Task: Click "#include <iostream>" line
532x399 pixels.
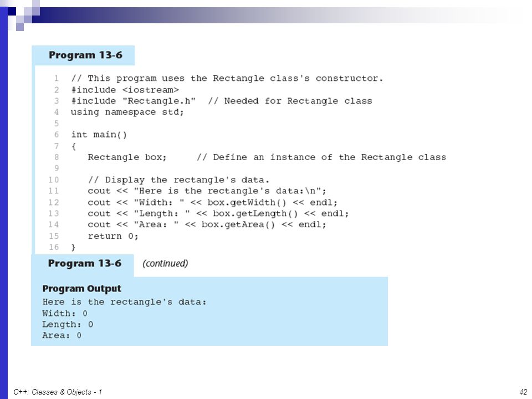Action: 125,90
